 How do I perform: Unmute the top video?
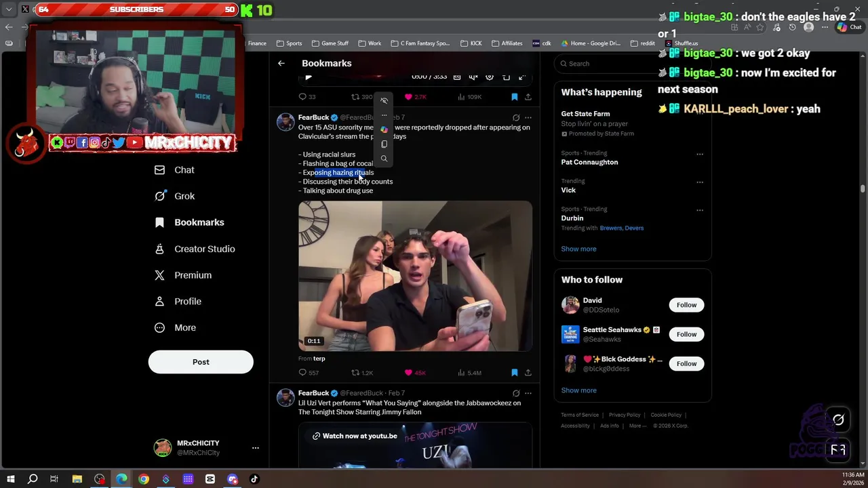point(473,77)
